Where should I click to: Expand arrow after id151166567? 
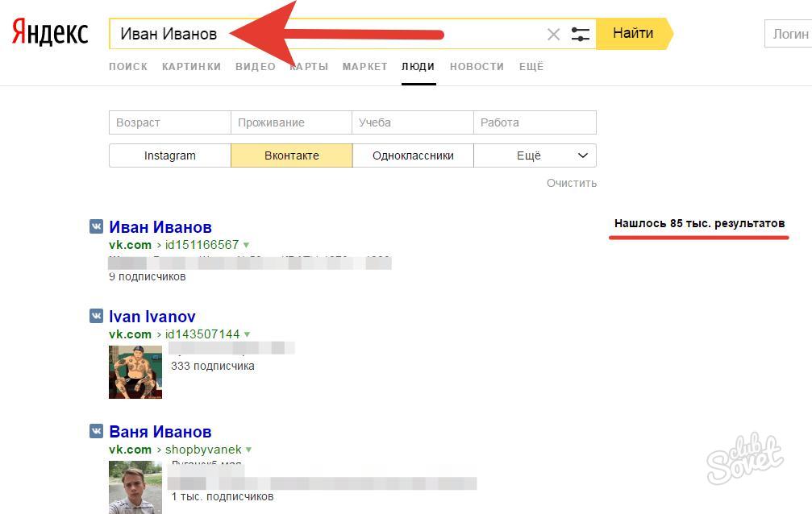click(247, 246)
